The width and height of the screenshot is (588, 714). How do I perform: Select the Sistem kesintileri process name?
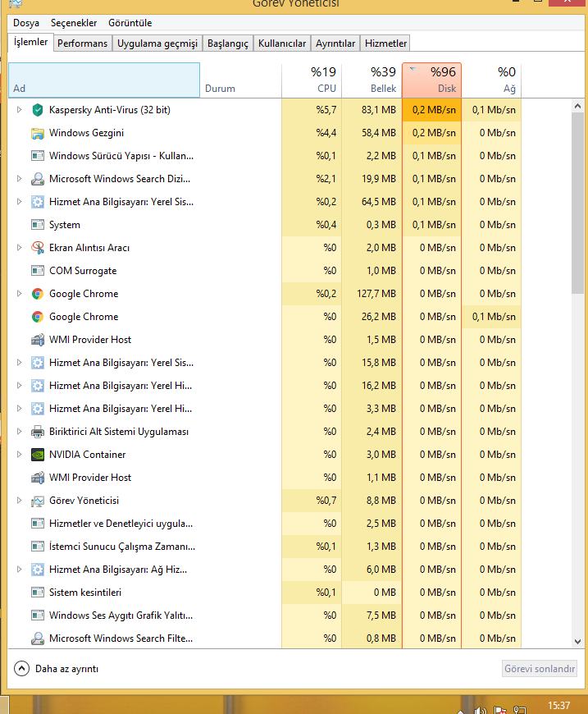[85, 593]
